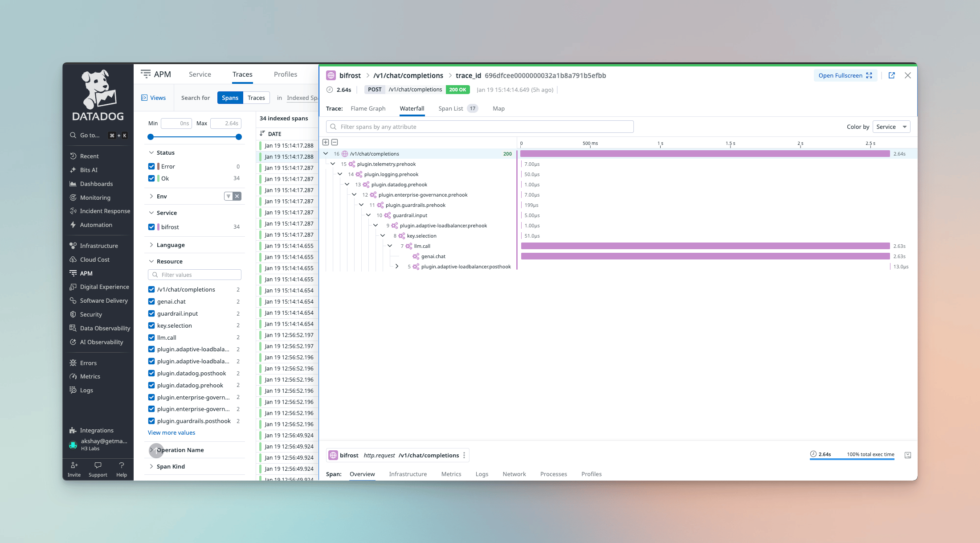This screenshot has width=980, height=543.
Task: Uncheck /v1/chat/completions resource checkbox
Action: 151,289
